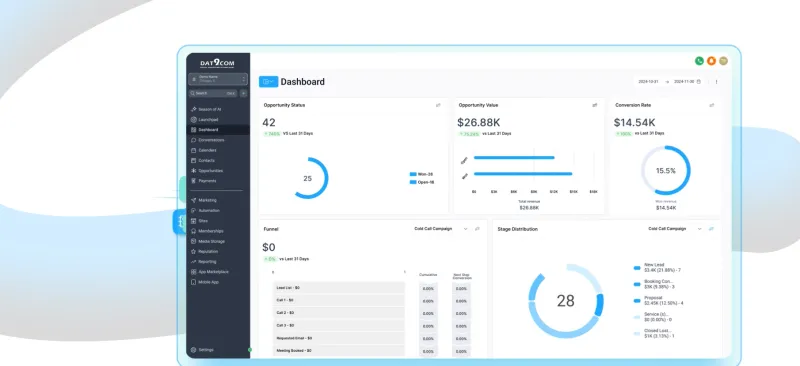800x366 pixels.
Task: Click Stage Distribution widget settings icon
Action: pyautogui.click(x=712, y=229)
